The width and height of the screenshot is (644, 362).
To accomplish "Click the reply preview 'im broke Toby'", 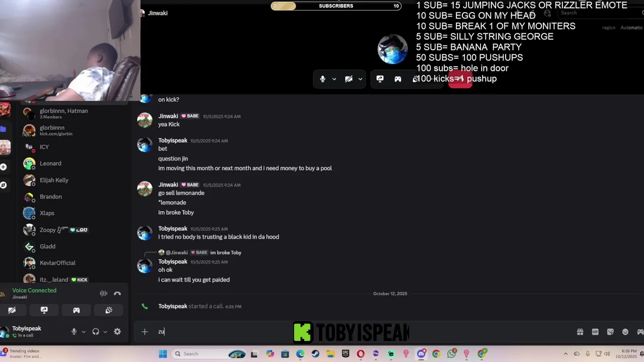I will [x=225, y=252].
